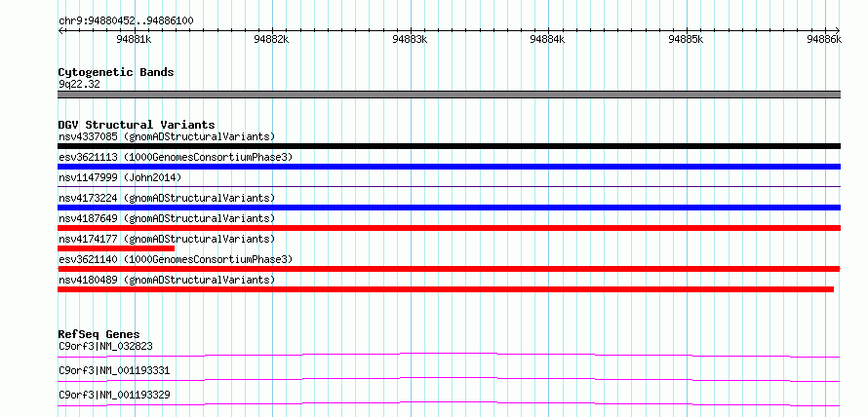Viewport: 868px width, 417px height.
Task: Click the chr9:94880452..94886100 region label
Action: point(126,20)
